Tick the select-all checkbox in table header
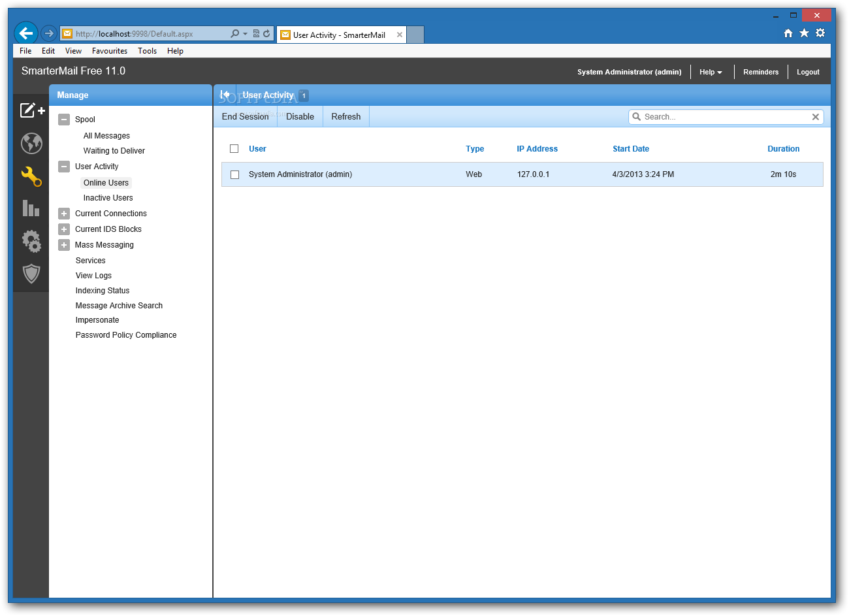Screen dimensions: 849x616 [234, 149]
